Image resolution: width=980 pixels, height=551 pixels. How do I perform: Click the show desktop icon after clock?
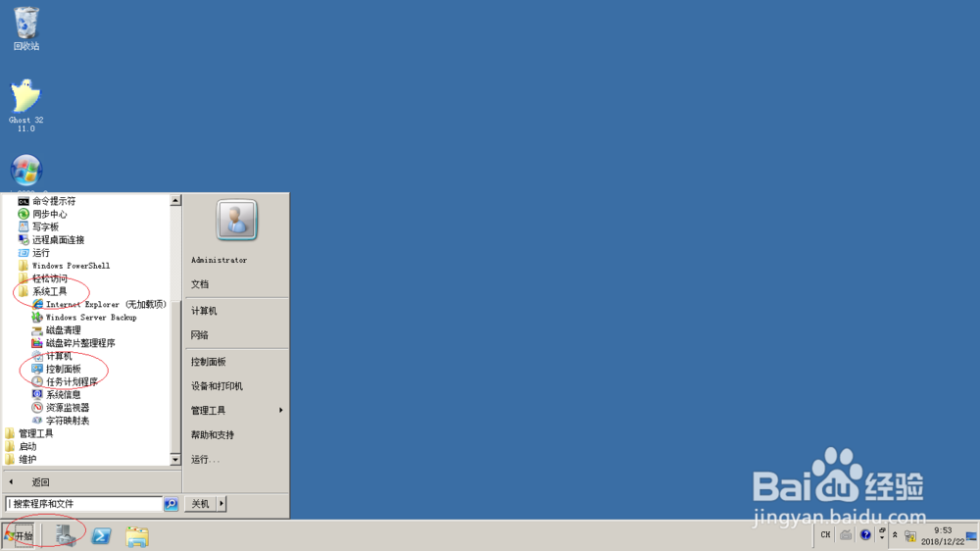pos(972,536)
